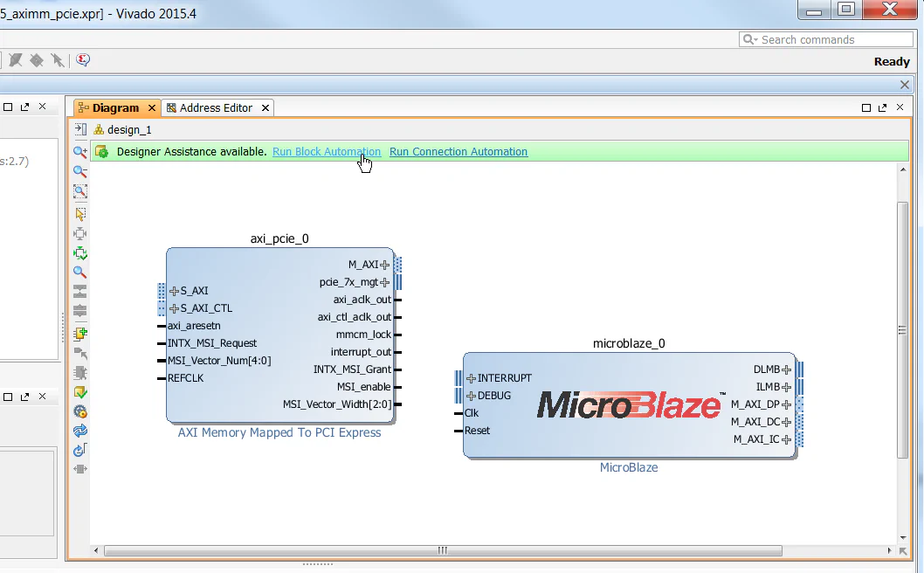924x573 pixels.
Task: Expand the S_AXI interface on axi_pcie_0
Action: pos(174,291)
